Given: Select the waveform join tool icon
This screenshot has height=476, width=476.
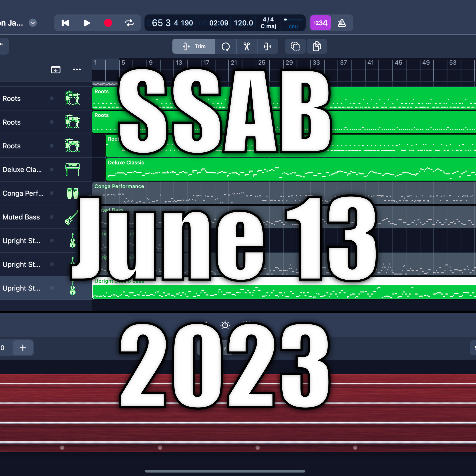Looking at the screenshot, I should point(268,46).
